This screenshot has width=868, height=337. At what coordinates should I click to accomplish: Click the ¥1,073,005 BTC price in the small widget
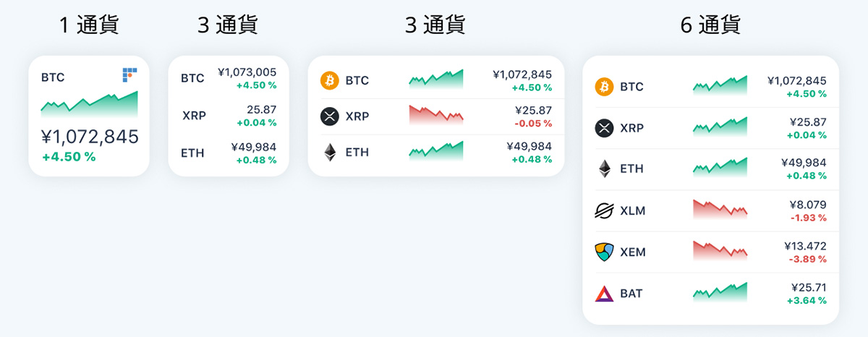(247, 72)
